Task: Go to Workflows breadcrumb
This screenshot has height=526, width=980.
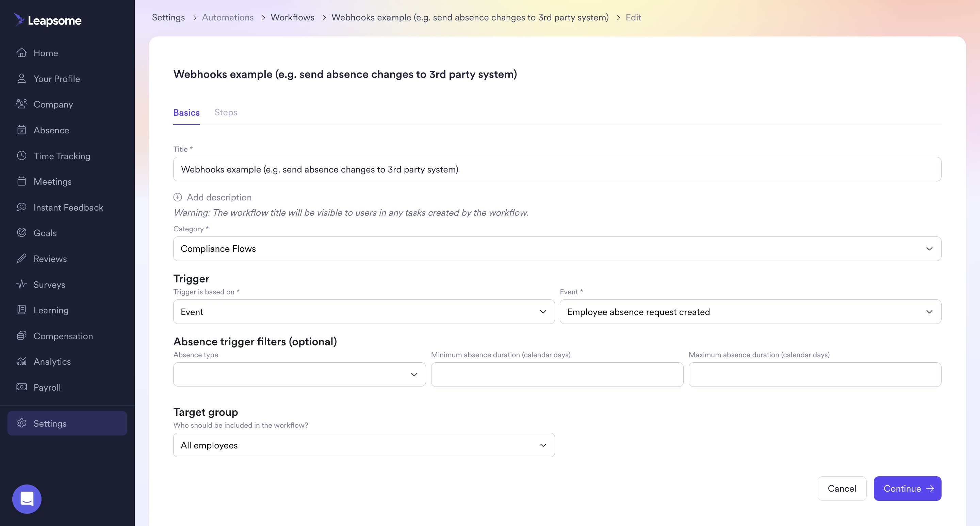Action: 292,17
